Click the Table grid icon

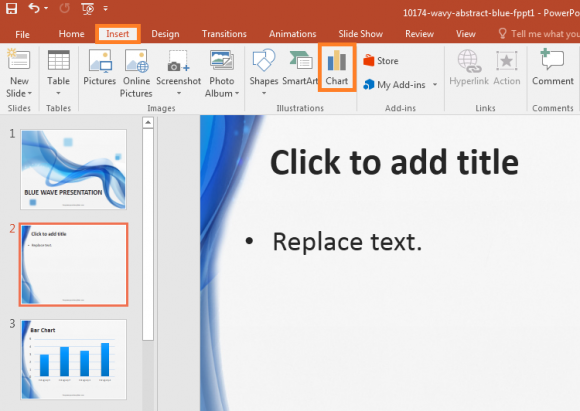(58, 60)
